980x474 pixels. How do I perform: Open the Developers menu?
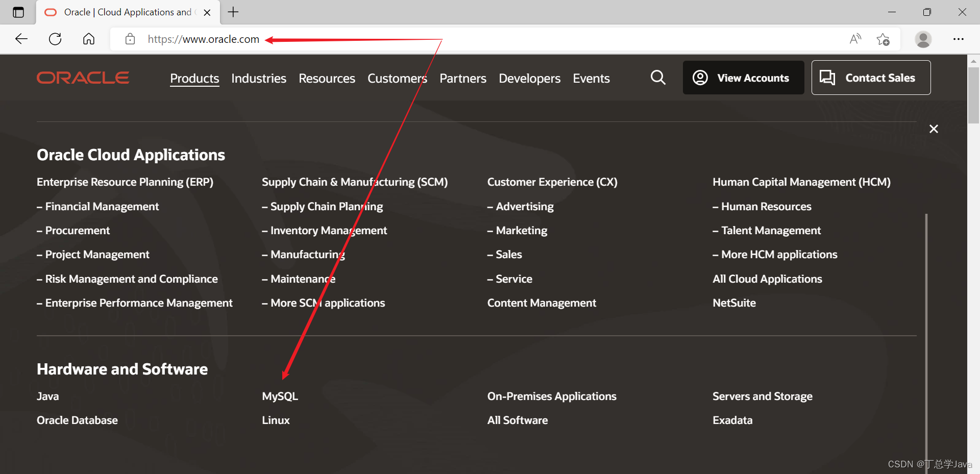pos(529,79)
